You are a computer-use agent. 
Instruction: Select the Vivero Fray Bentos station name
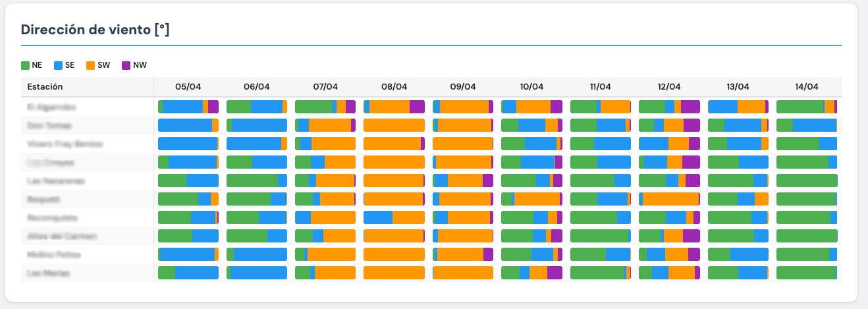tap(56, 144)
